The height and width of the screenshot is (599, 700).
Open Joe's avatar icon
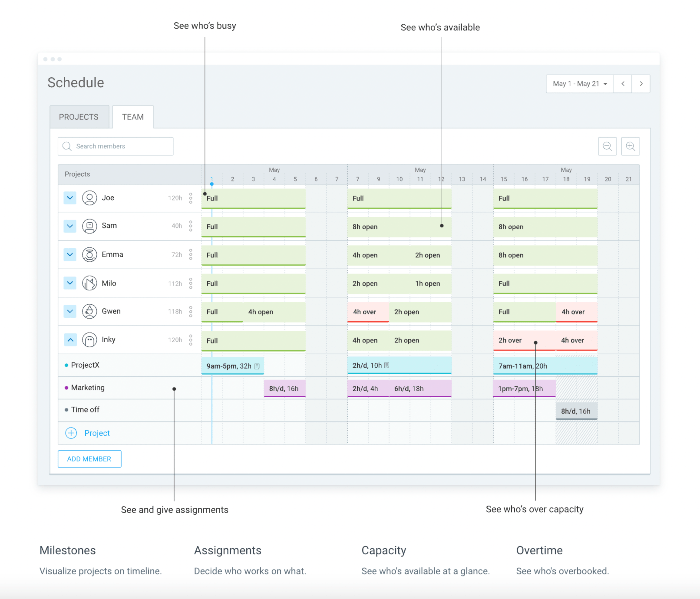click(x=89, y=197)
